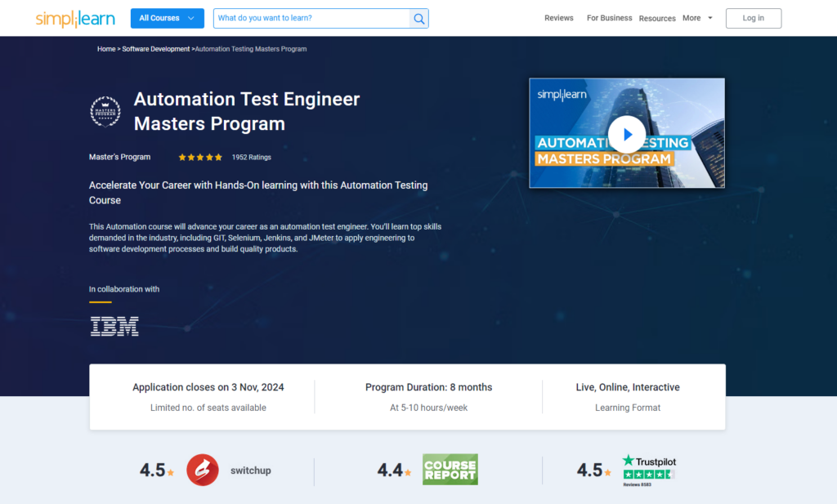Click the five-star rating icons

click(x=200, y=158)
